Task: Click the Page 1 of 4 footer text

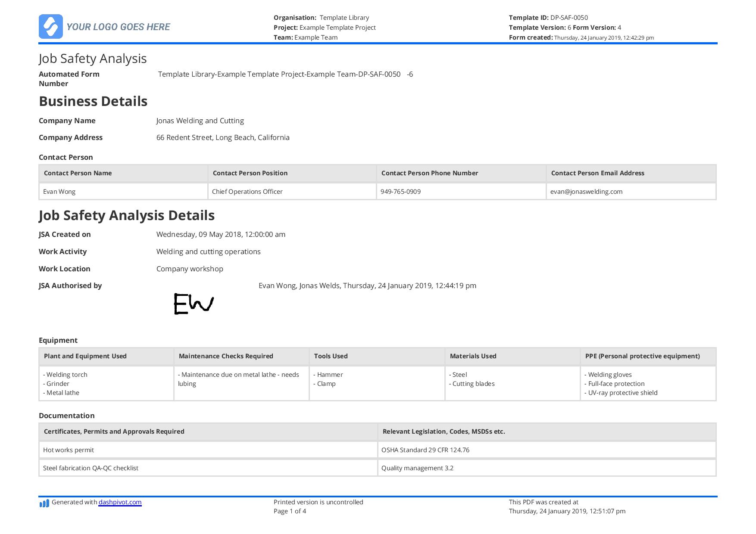Action: (290, 511)
